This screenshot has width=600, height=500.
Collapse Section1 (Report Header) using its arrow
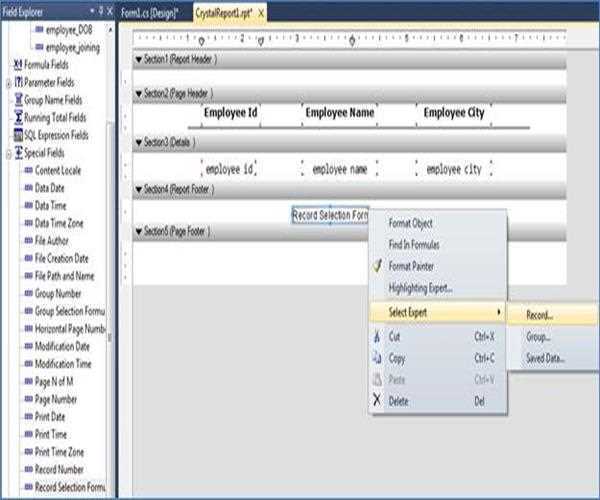139,59
